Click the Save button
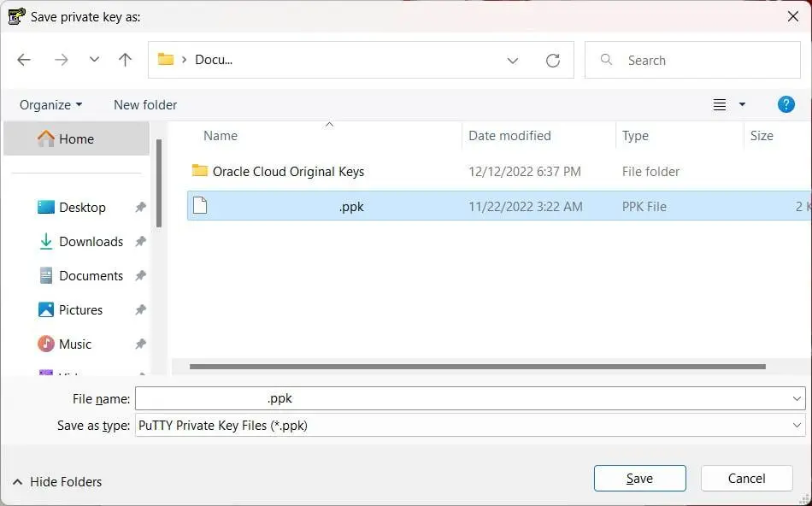This screenshot has height=506, width=812. coord(639,478)
